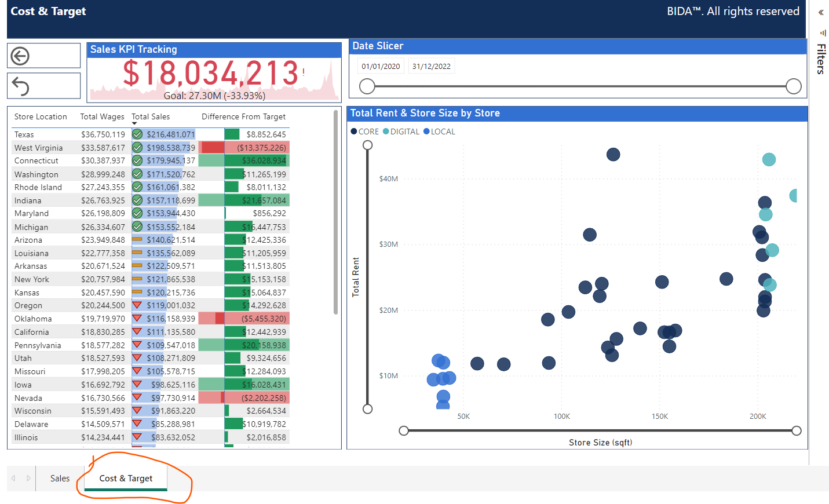Click the next-page arrow in page navigation
Image resolution: width=829 pixels, height=504 pixels.
pos(28,479)
